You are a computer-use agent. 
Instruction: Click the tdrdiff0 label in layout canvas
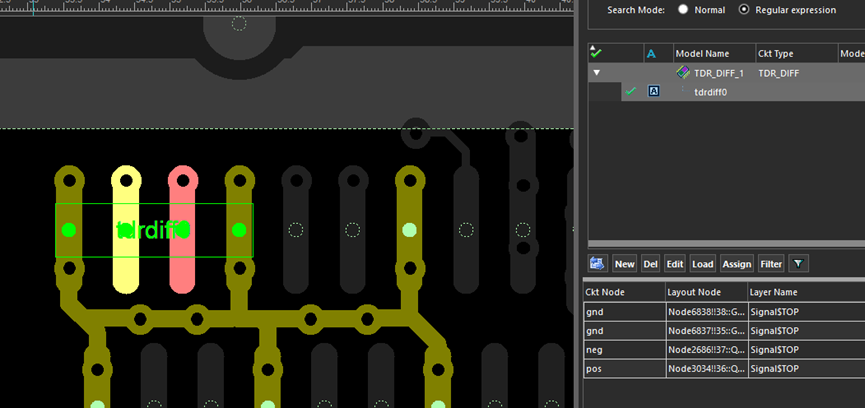[153, 230]
